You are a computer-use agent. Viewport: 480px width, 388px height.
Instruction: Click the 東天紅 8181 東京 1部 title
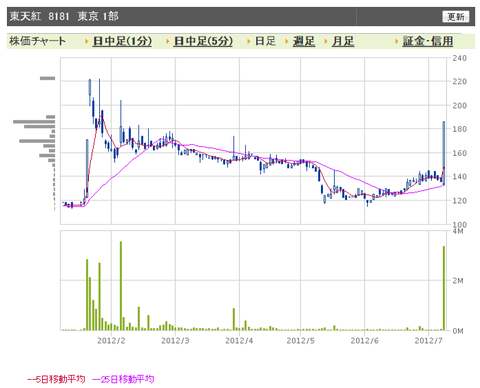64,16
